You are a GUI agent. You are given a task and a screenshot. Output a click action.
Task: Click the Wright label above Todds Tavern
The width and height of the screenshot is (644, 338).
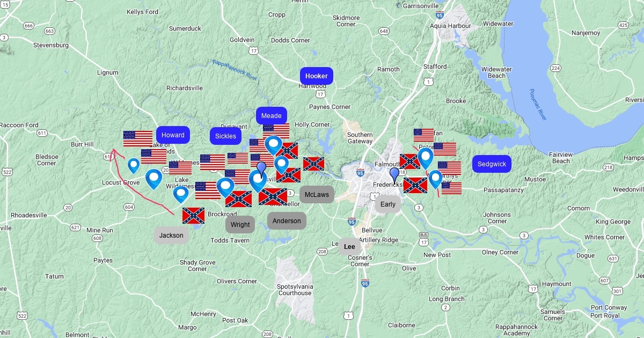tap(240, 224)
